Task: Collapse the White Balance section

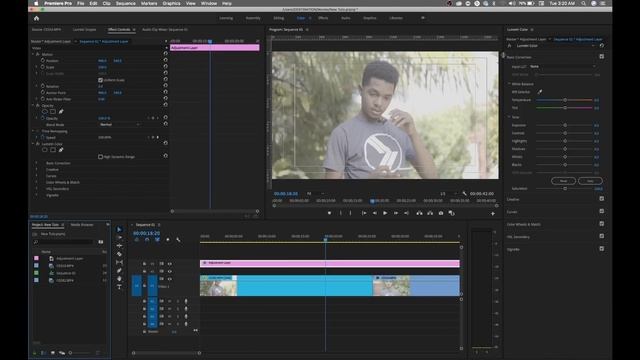Action: 509,84
